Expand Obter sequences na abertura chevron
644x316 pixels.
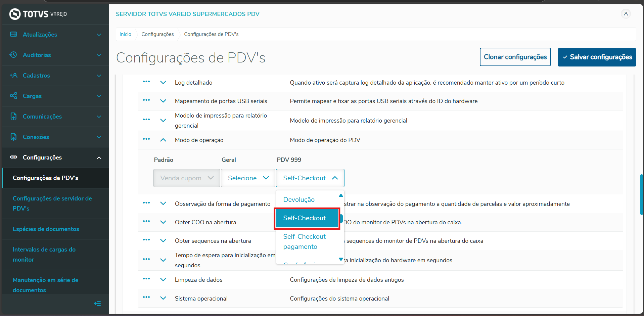point(163,241)
